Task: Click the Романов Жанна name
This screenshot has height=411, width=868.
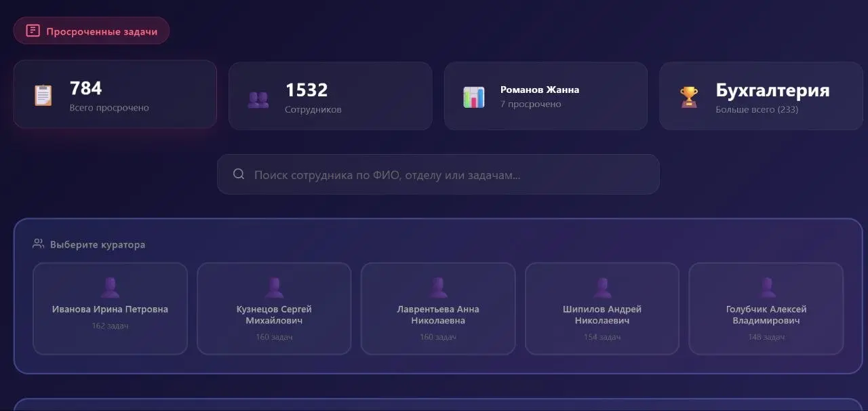Action: click(x=540, y=90)
